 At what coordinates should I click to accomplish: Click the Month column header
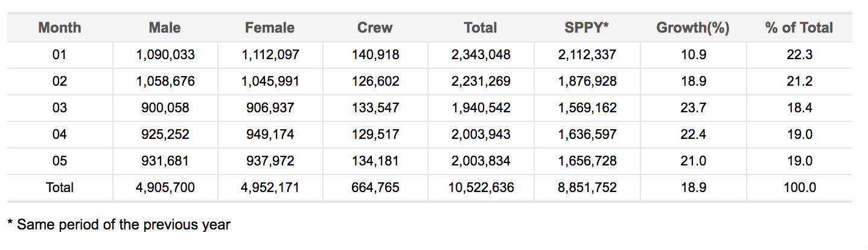[x=59, y=28]
